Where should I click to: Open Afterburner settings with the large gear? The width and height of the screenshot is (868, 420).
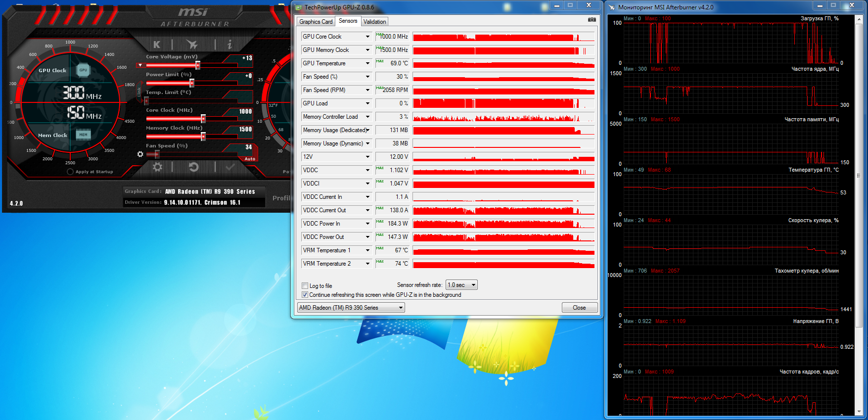pos(157,167)
